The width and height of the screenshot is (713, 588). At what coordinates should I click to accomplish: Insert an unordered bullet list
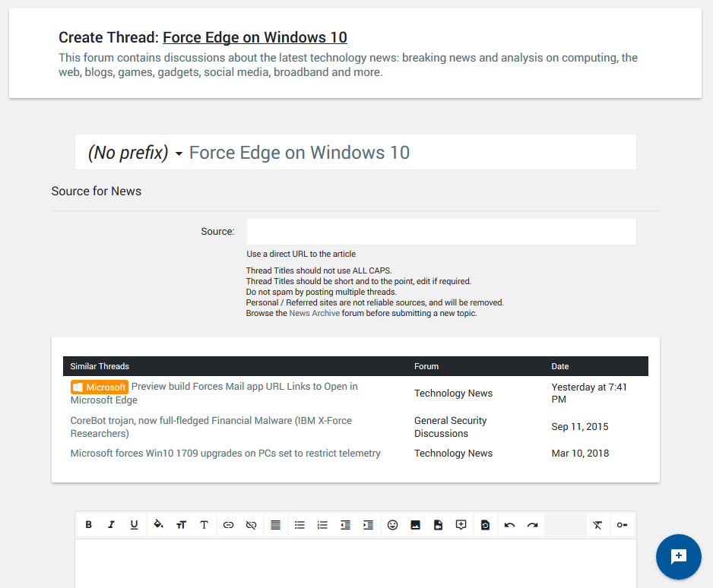pos(299,525)
